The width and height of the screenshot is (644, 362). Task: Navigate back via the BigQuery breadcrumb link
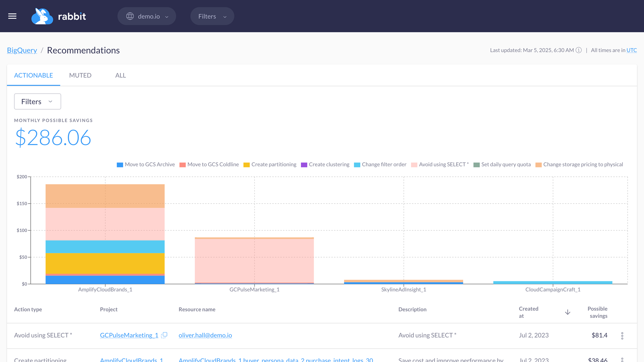(x=22, y=50)
